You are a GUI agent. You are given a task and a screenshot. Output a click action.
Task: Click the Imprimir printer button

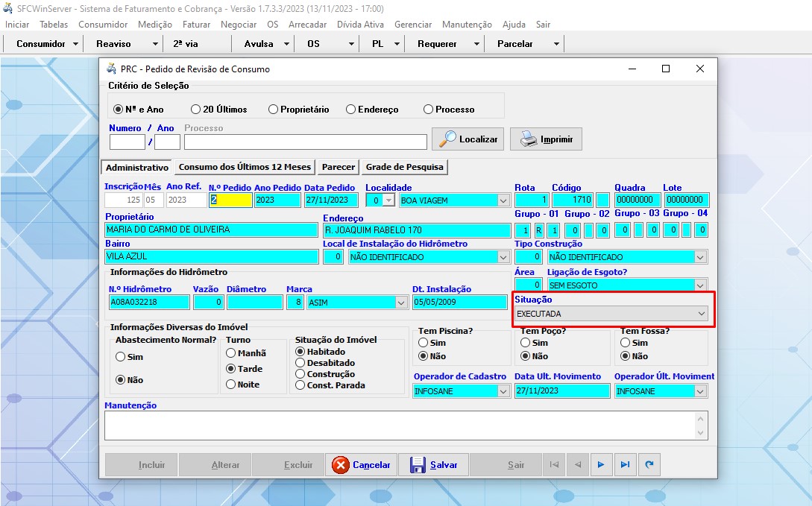click(x=546, y=139)
